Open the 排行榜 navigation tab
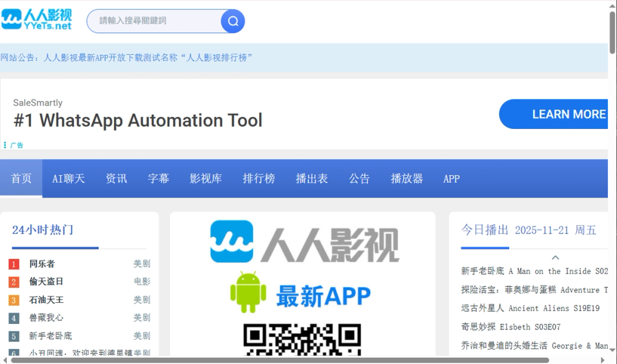Image resolution: width=617 pixels, height=364 pixels. pos(259,179)
